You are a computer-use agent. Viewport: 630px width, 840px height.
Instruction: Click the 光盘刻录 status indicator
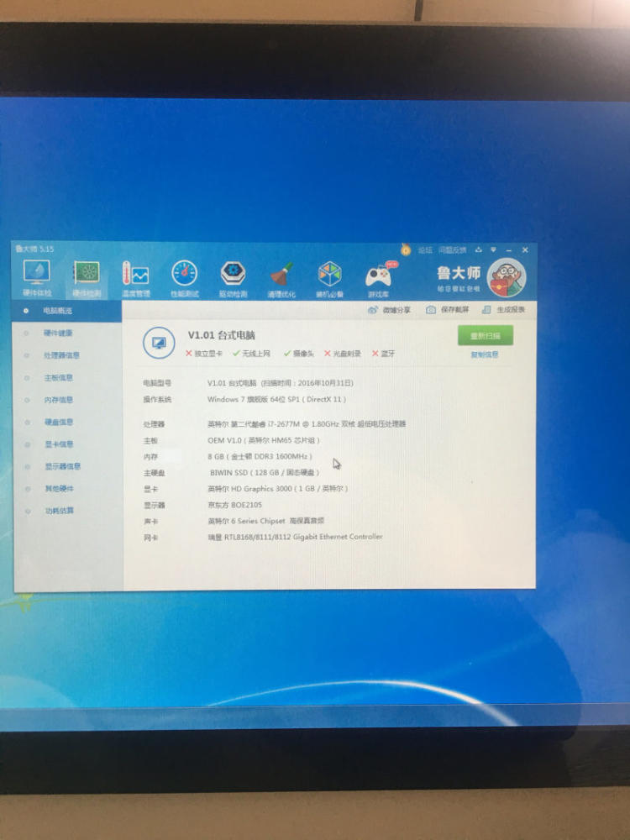pos(343,354)
